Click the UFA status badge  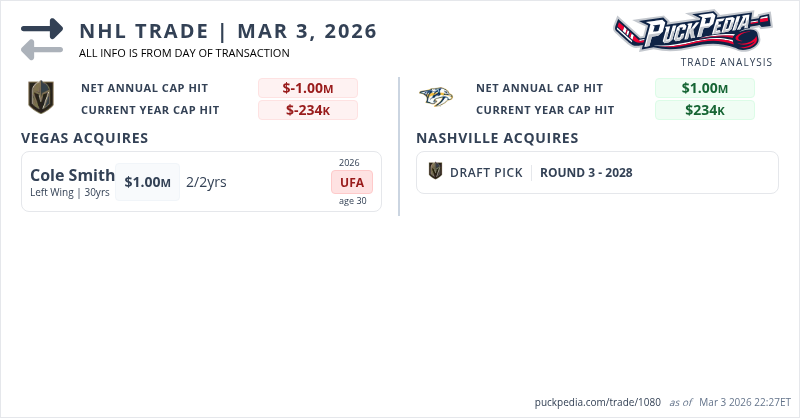pyautogui.click(x=352, y=182)
